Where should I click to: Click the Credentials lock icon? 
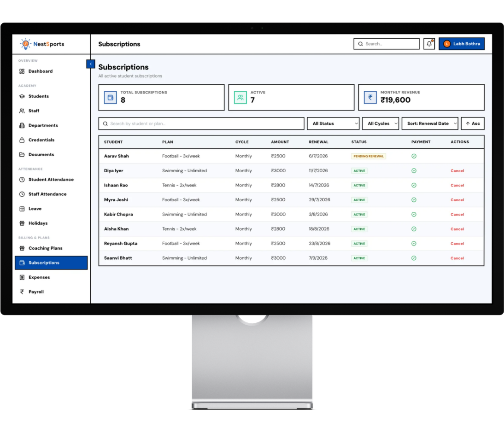tap(22, 140)
